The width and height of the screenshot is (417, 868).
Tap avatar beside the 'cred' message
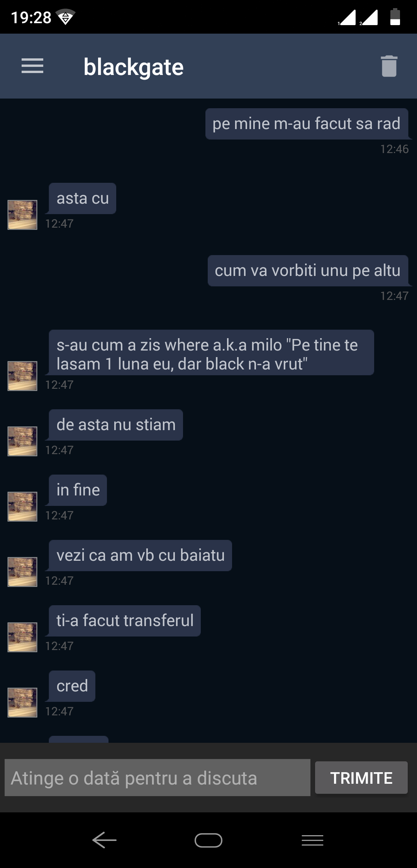(22, 702)
